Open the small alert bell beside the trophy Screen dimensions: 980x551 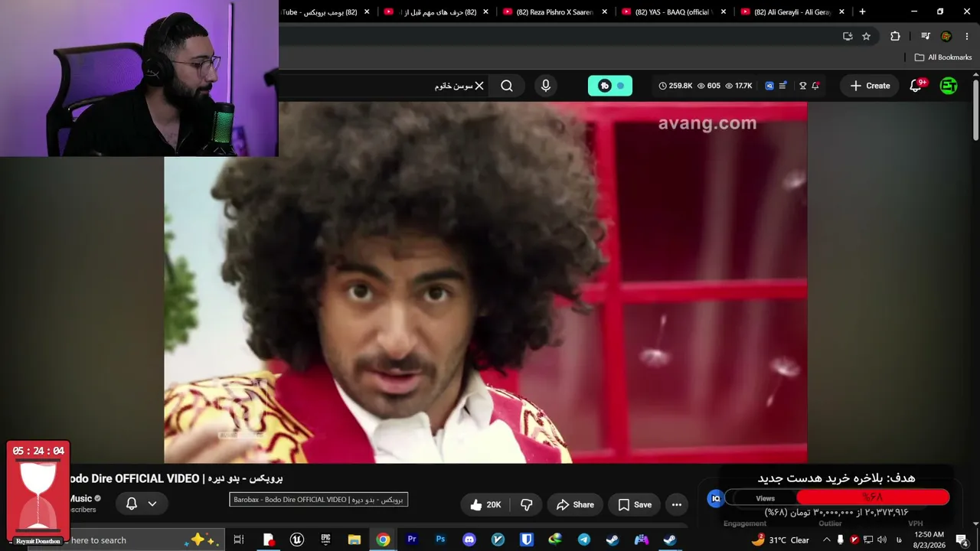pyautogui.click(x=815, y=86)
